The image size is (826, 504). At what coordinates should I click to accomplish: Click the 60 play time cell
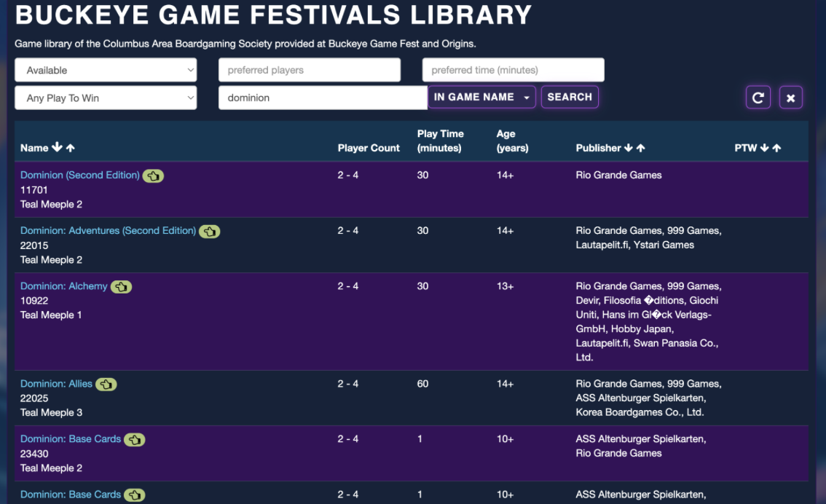coord(422,383)
